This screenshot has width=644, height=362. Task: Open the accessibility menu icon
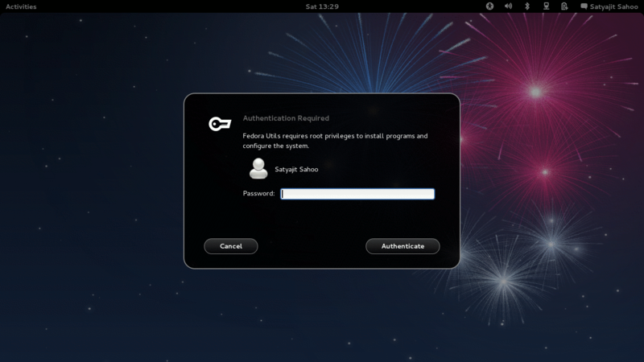tap(489, 6)
